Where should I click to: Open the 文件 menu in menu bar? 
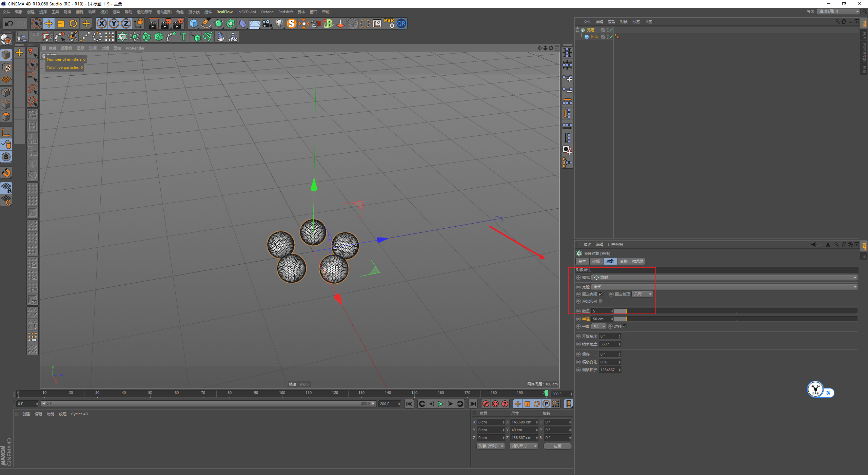point(6,12)
